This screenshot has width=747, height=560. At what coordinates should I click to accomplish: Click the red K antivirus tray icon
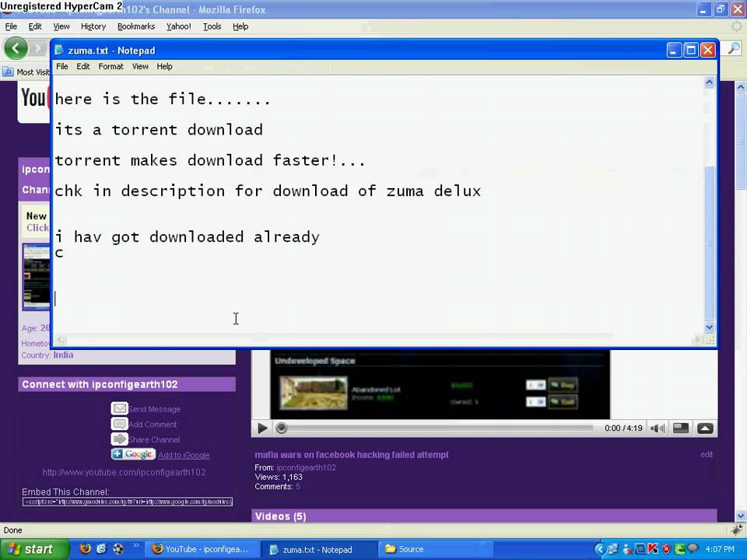[x=653, y=549]
